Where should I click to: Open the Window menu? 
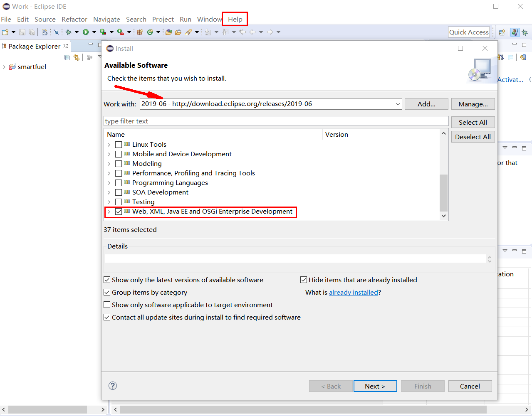[x=209, y=19]
